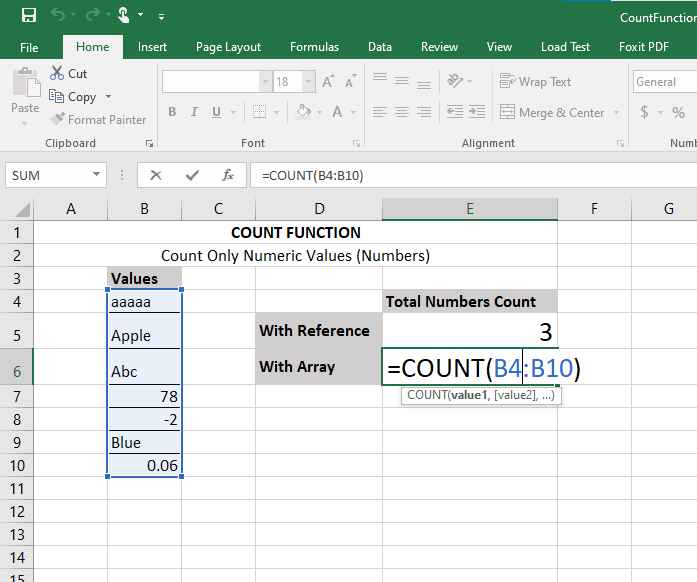697x582 pixels.
Task: Click Increase Font Size icon
Action: coord(328,82)
